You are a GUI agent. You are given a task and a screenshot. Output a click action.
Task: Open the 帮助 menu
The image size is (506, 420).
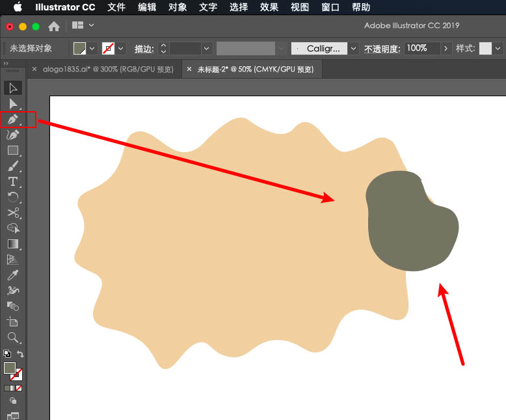pos(361,7)
